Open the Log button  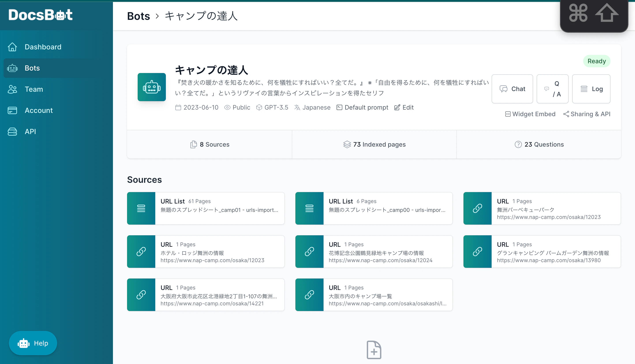[x=591, y=89]
